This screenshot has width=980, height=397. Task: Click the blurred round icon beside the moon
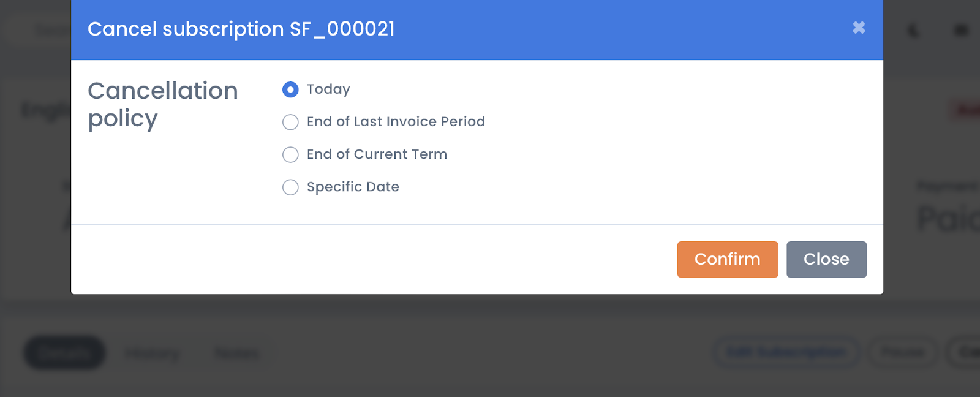962,30
